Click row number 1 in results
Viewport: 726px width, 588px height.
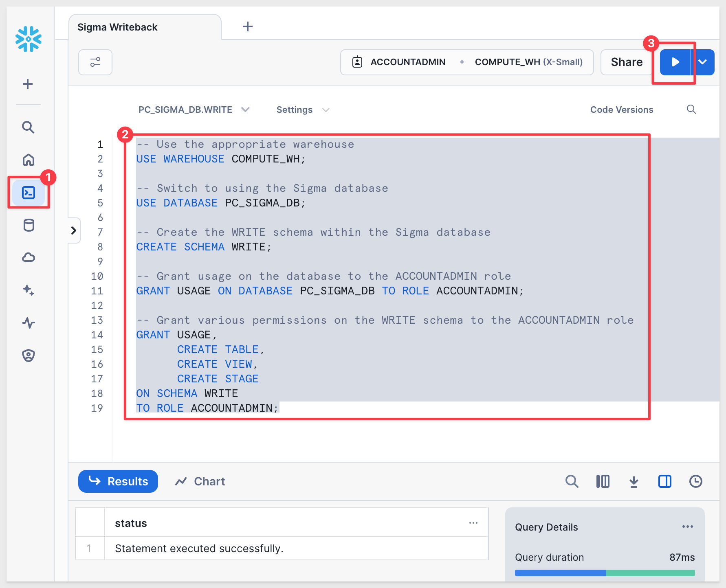(90, 549)
